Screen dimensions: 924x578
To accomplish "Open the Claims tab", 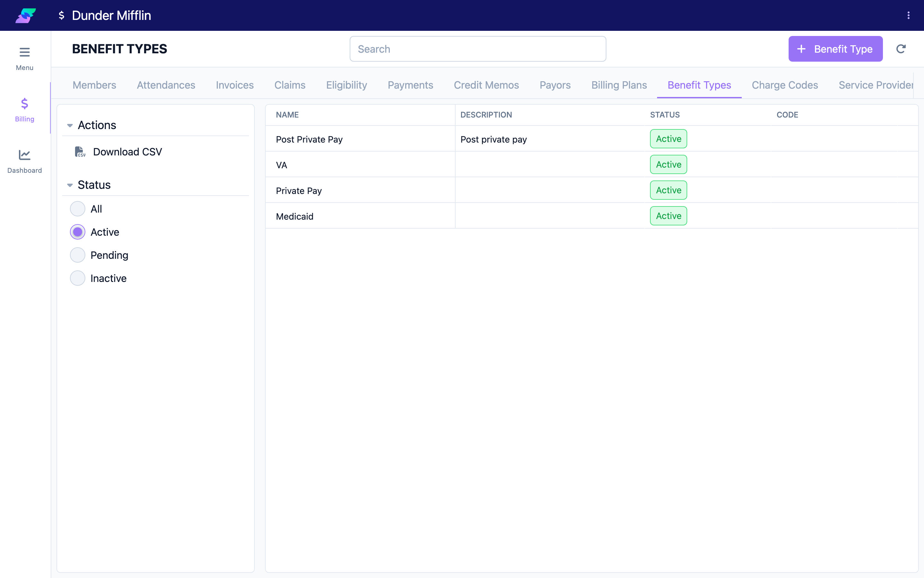I will [290, 85].
